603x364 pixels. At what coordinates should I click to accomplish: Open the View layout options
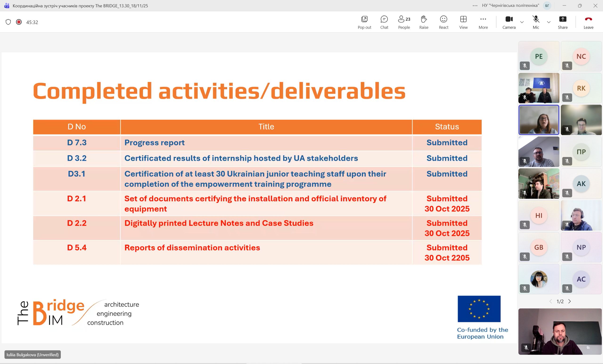[463, 22]
